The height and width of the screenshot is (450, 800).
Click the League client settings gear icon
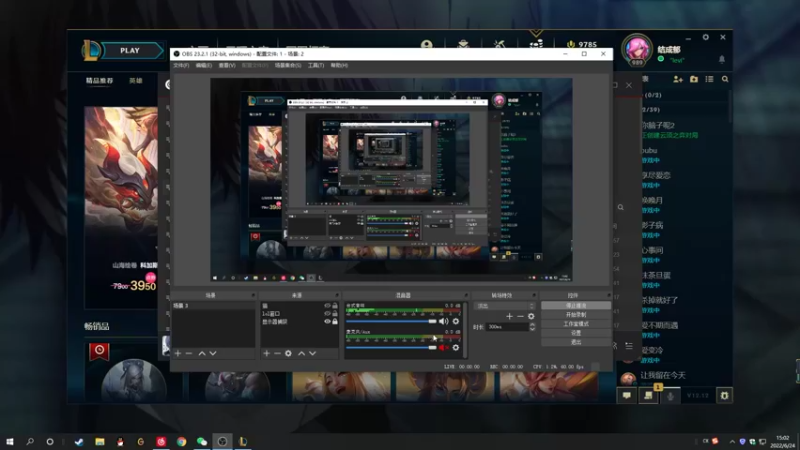(705, 36)
